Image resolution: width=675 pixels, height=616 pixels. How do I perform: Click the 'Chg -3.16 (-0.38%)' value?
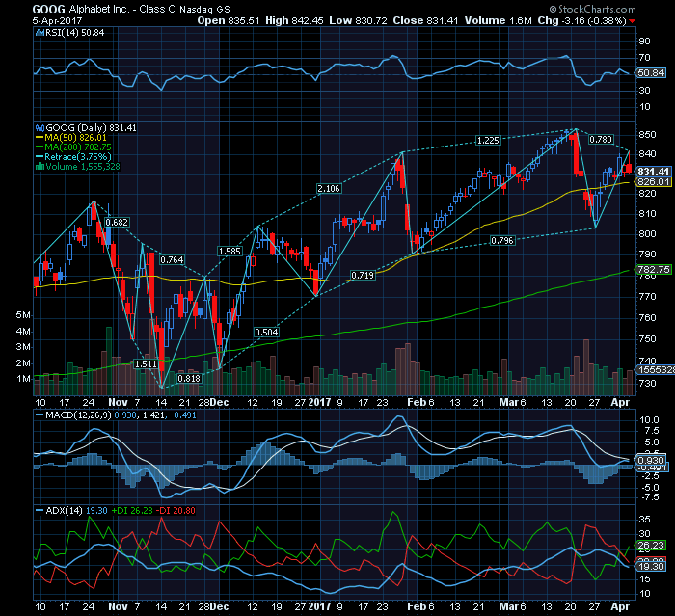[581, 20]
